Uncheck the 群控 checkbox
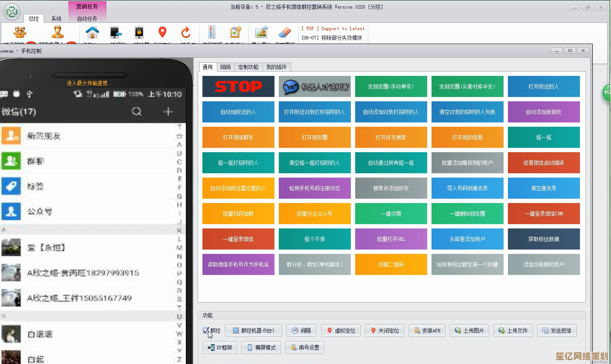Image resolution: width=611 pixels, height=364 pixels. (x=206, y=331)
